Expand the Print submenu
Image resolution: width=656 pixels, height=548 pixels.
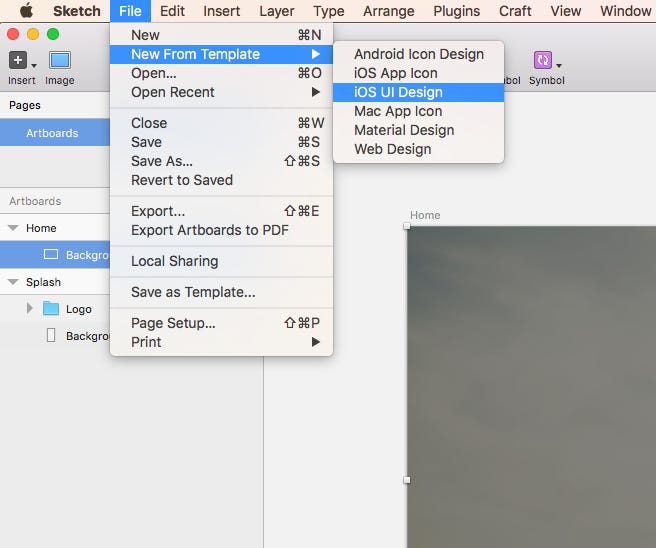point(221,342)
